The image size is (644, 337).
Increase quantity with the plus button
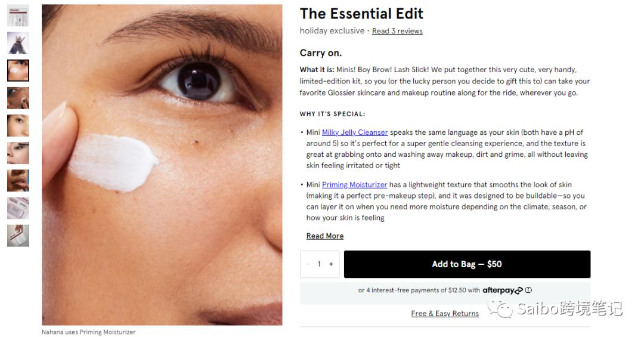pos(331,264)
